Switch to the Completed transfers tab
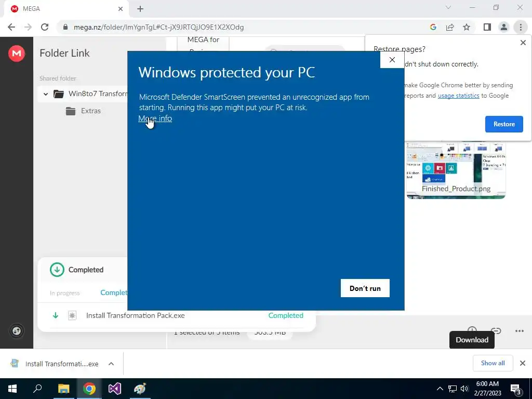 tap(114, 292)
